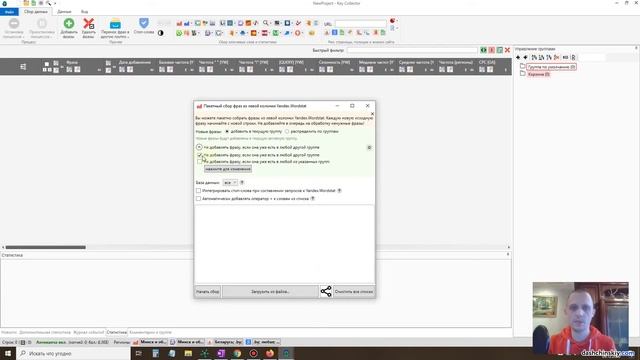Screen dimensions: 640x360
Task: Click the green Add phrases plus icon
Action: click(69, 24)
